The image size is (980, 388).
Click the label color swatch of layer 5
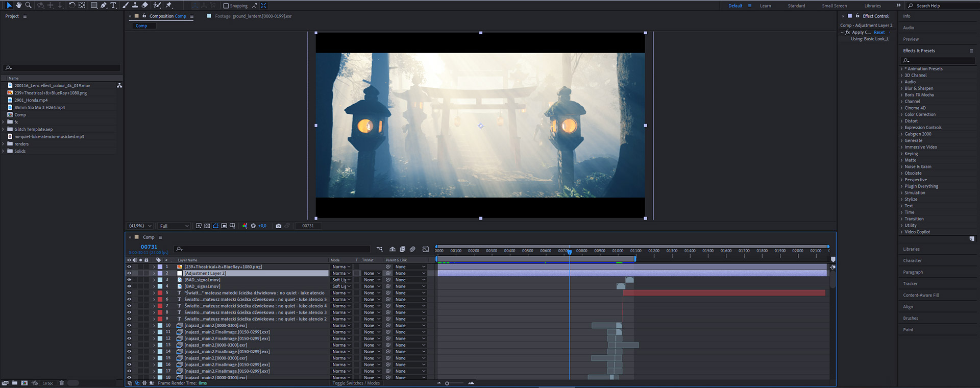[160, 293]
